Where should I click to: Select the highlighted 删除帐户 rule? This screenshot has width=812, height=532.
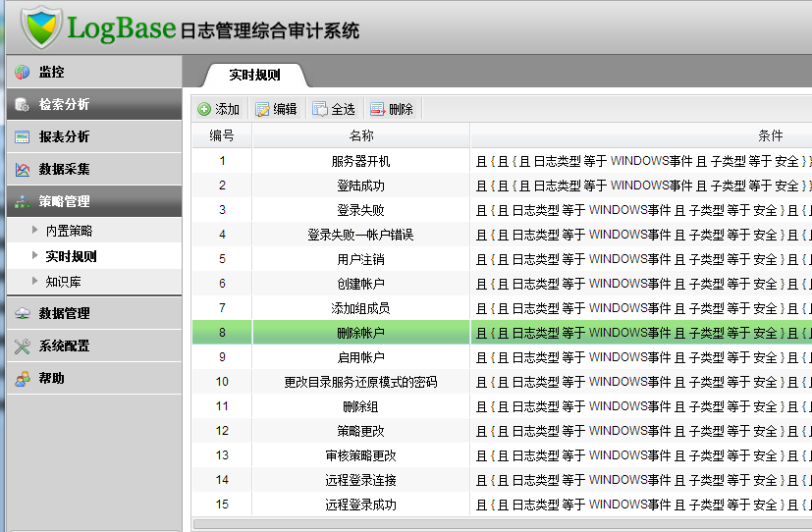361,333
